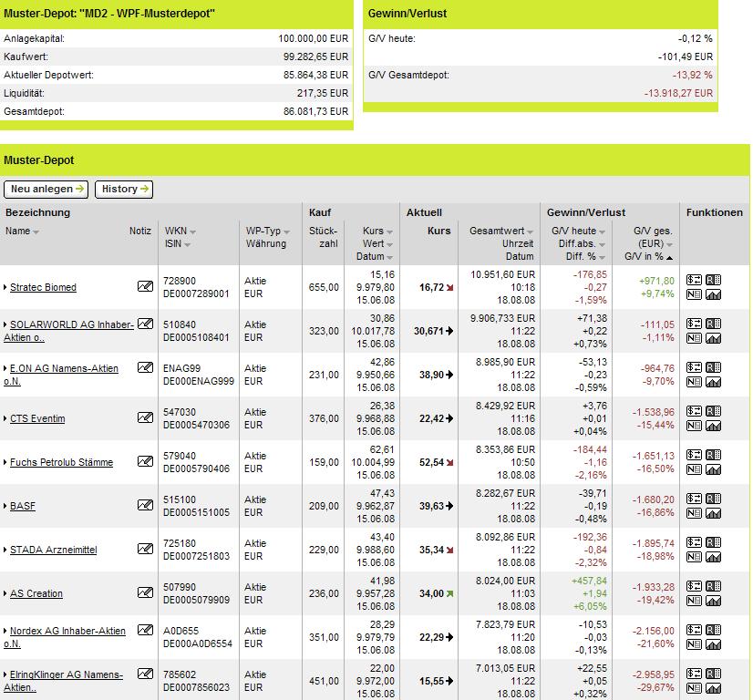This screenshot has height=700, width=753.
Task: Sort by the Kauf Datum arrow
Action: pos(389,258)
